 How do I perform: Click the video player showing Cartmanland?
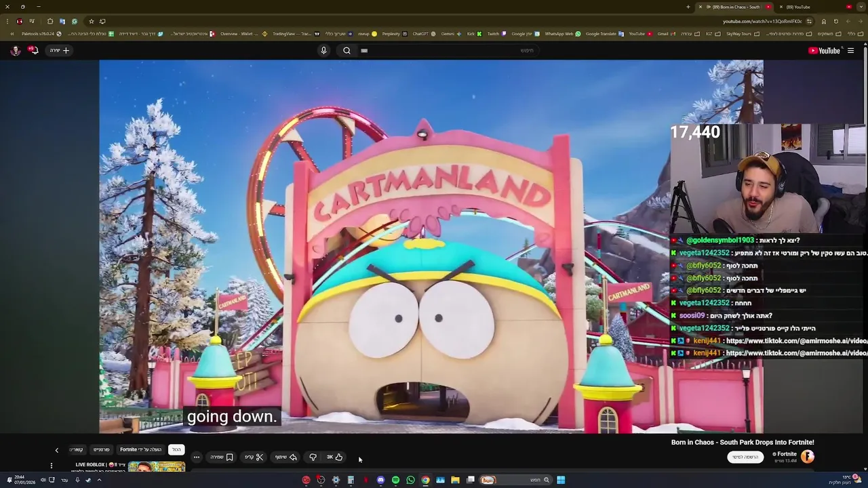(x=431, y=246)
